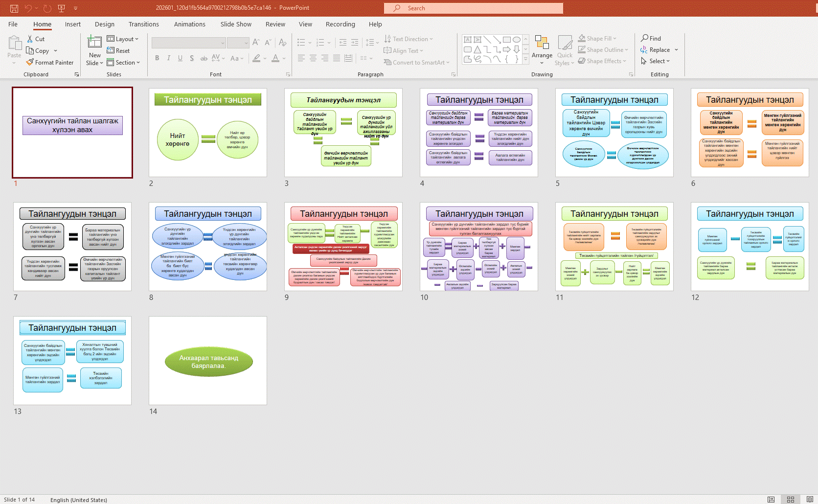
Task: Click the Reset slide icon
Action: (111, 51)
